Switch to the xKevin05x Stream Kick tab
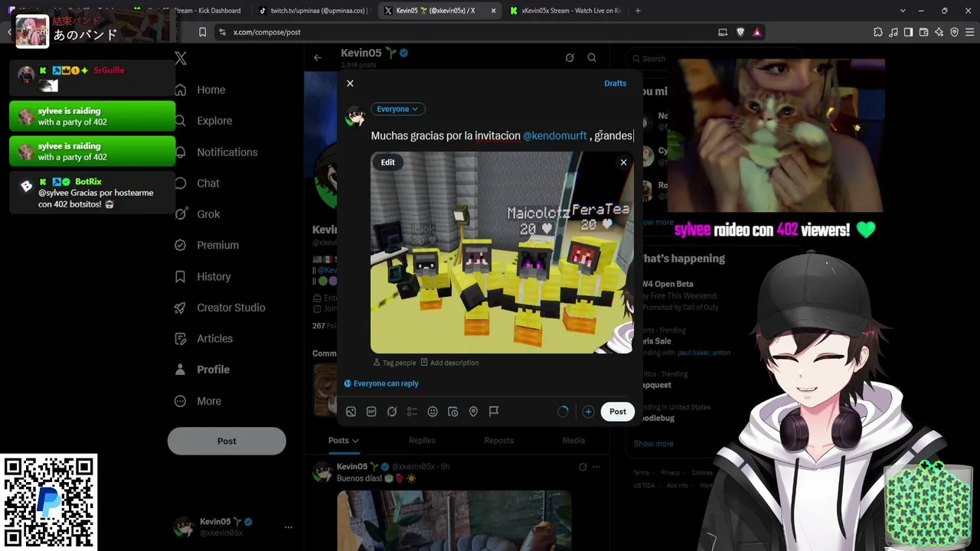 (x=564, y=11)
